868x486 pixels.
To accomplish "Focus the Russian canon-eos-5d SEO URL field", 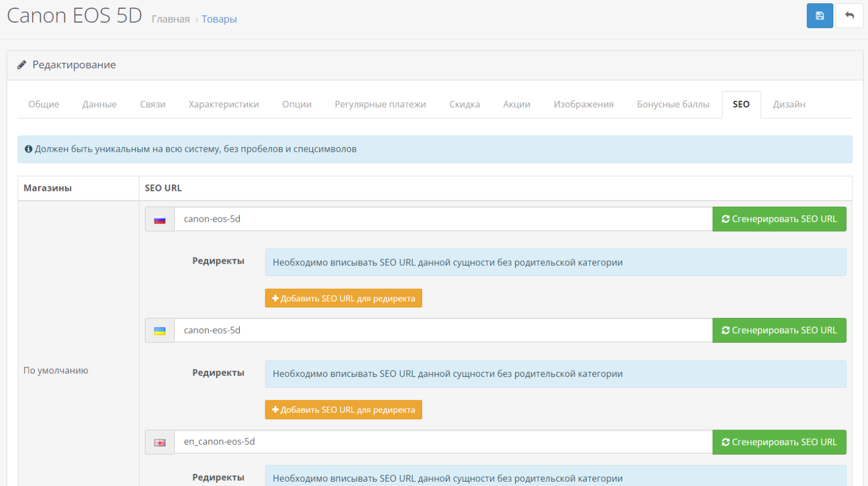I will [x=443, y=219].
